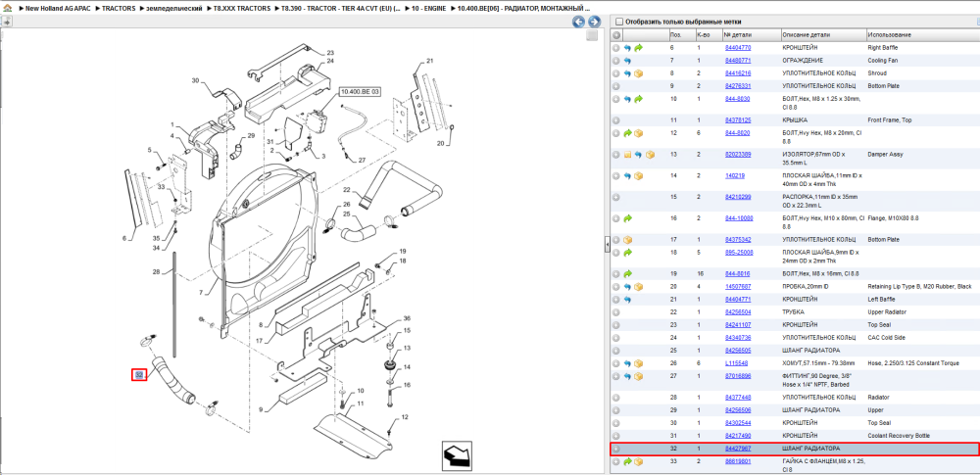Open part number 86619801 link
Viewport: 980px width, 475px height.
pyautogui.click(x=738, y=461)
